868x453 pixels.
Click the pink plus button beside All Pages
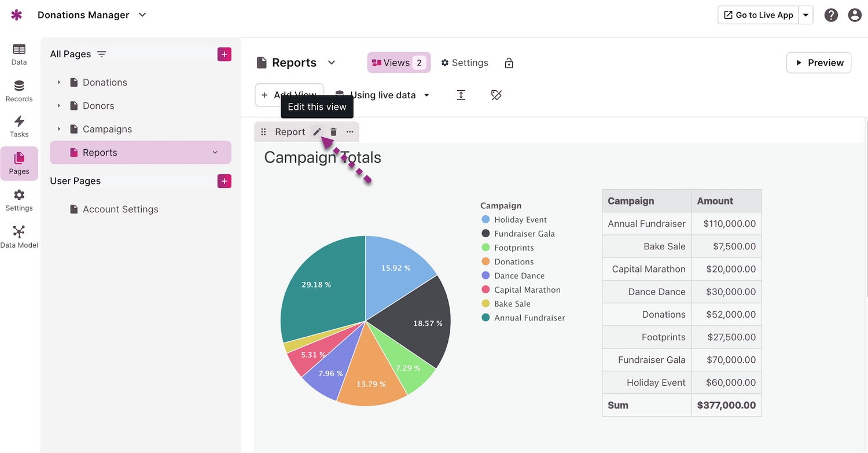225,54
